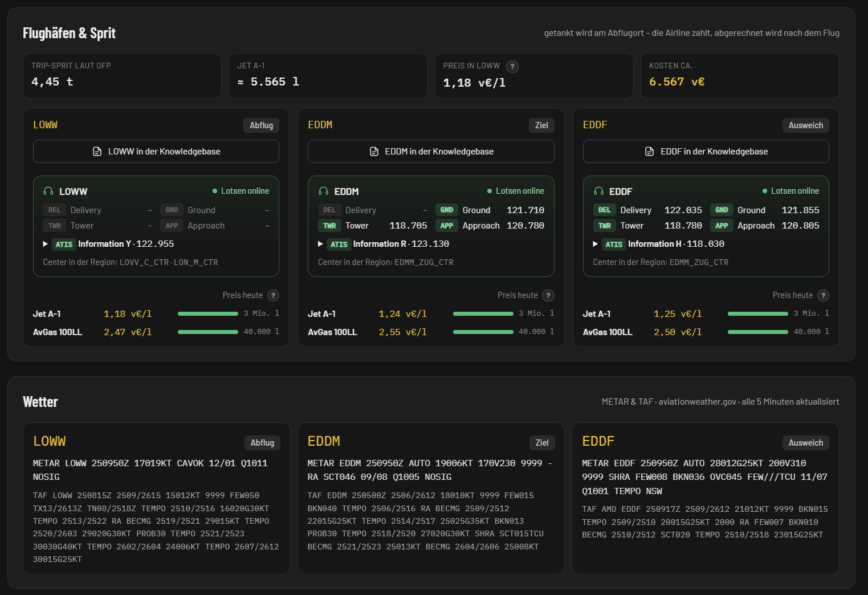Click the green DEL badge for EDDF Delivery
The image size is (868, 595).
604,210
